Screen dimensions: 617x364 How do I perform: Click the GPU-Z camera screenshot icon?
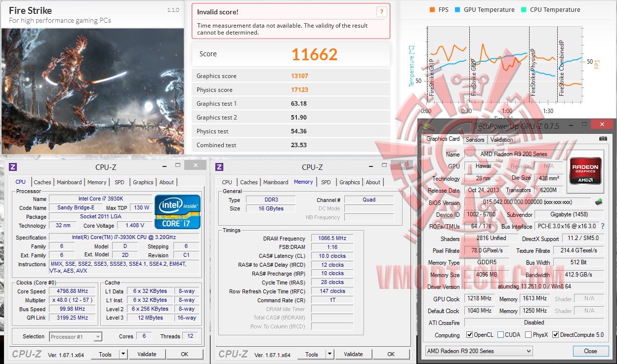click(603, 139)
